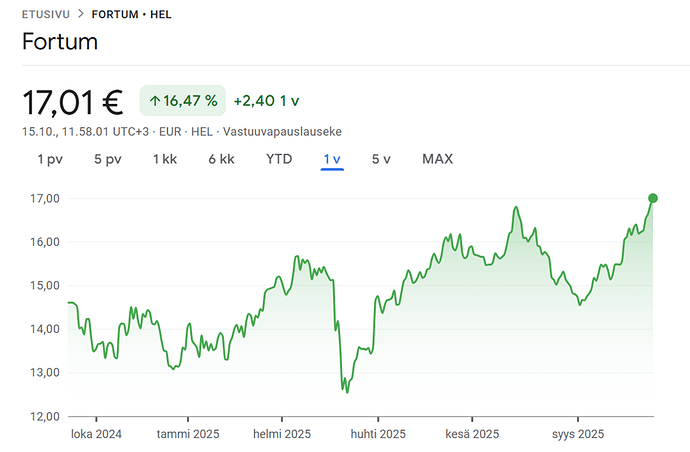Screen dimensions: 690x452
Task: Select the 1 kk chart period
Action: pyautogui.click(x=165, y=159)
